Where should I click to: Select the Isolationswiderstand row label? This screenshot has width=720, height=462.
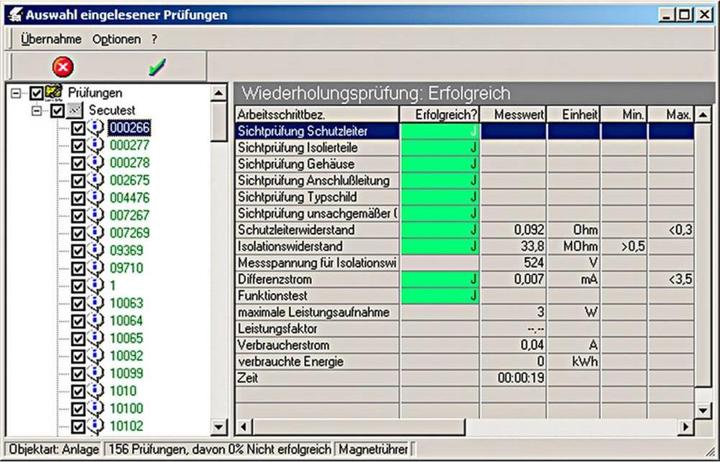coord(290,246)
